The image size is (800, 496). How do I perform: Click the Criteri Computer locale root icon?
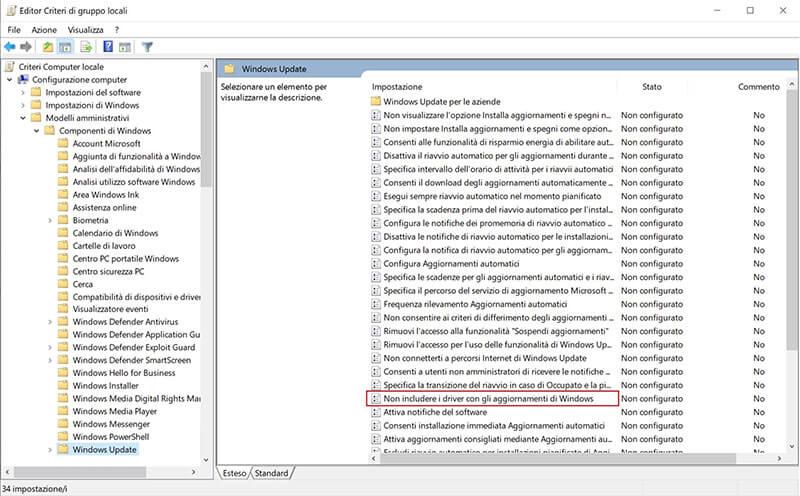(x=10, y=67)
